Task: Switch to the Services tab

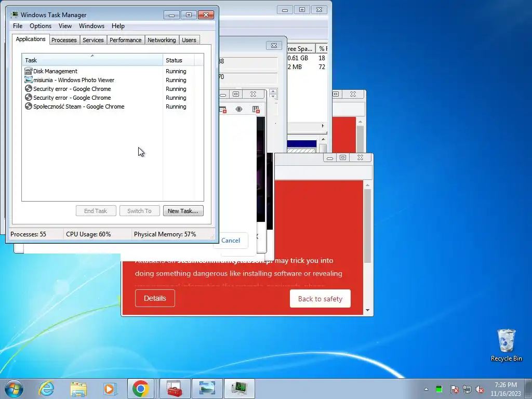Action: click(x=93, y=40)
